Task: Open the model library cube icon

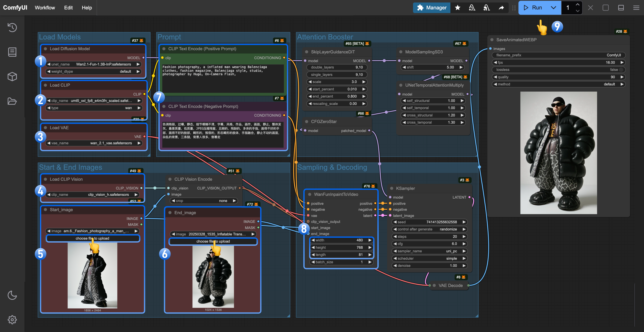Action: [12, 76]
